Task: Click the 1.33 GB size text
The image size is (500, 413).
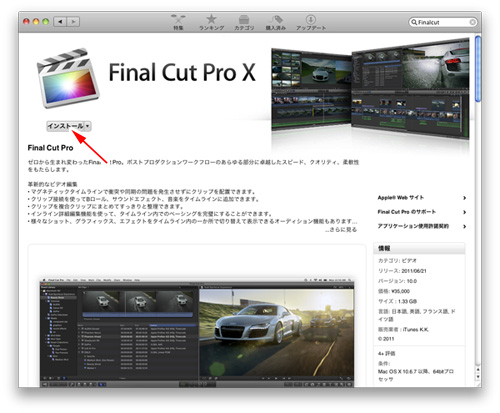Action: coord(407,301)
